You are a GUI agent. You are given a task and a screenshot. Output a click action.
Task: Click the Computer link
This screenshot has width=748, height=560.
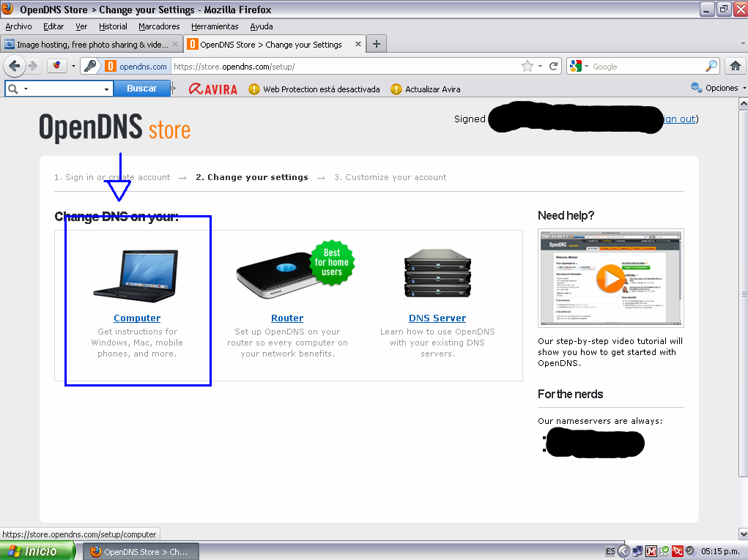(x=137, y=318)
